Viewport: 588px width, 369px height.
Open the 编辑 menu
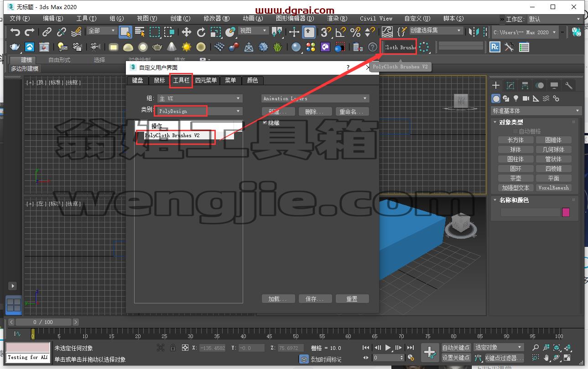(53, 19)
